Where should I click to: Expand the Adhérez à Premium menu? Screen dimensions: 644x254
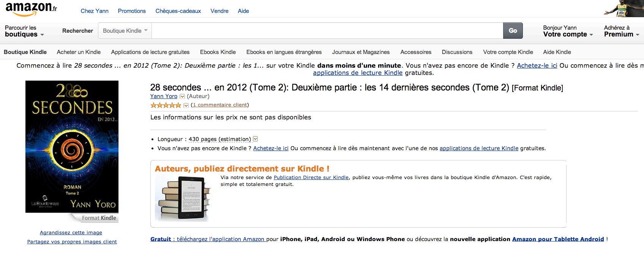click(x=621, y=31)
